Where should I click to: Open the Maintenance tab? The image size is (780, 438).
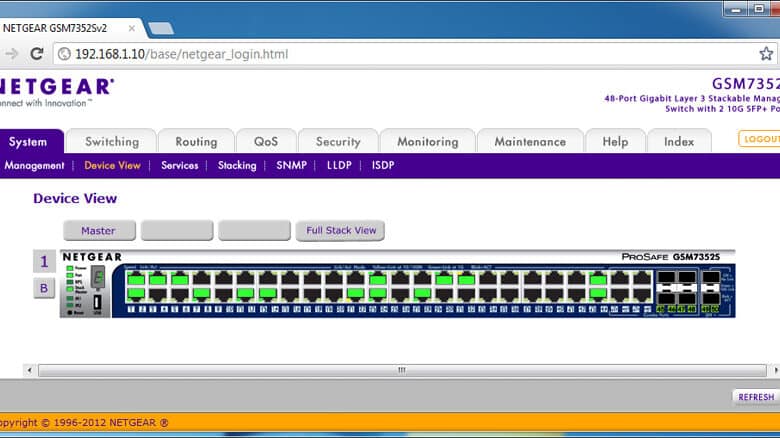point(530,141)
